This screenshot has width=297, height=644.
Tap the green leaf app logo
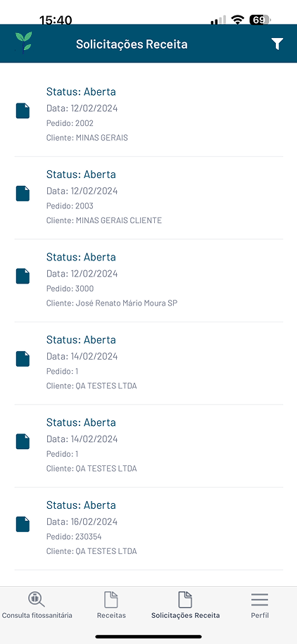[x=23, y=43]
